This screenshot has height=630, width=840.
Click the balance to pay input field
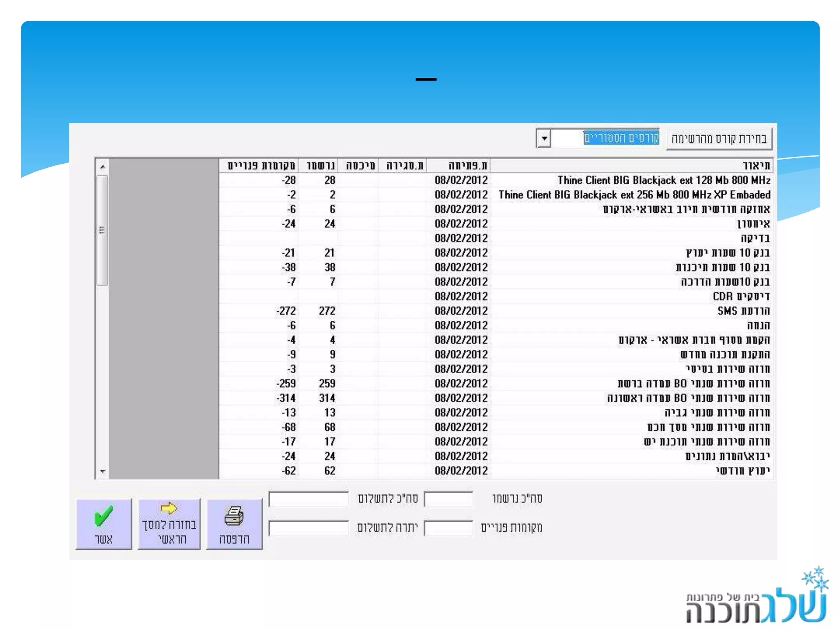click(x=308, y=528)
